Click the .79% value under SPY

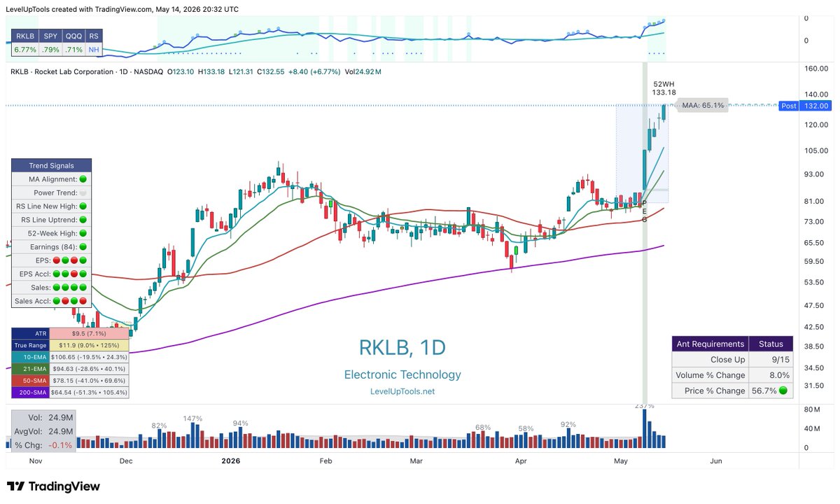(x=50, y=49)
